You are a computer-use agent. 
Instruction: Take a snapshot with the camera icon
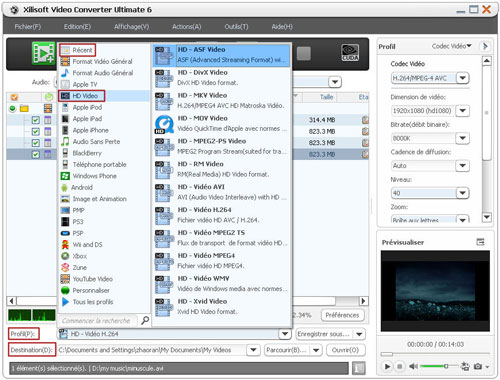(x=478, y=367)
